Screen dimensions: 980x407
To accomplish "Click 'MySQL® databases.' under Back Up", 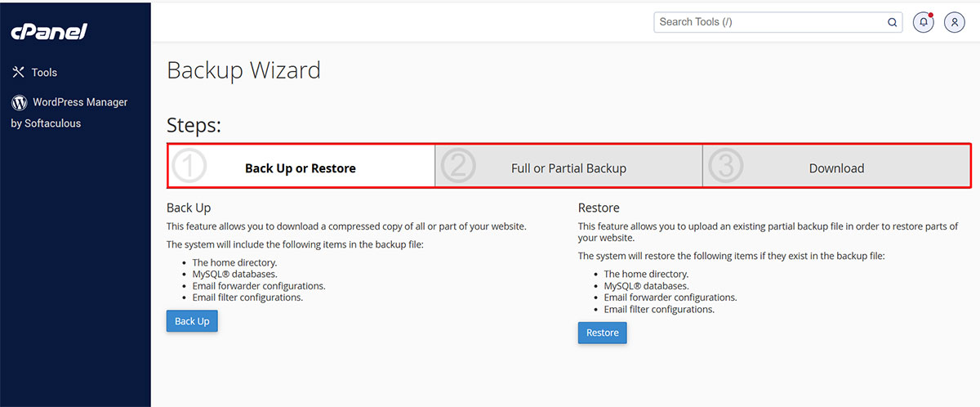I will (x=234, y=275).
